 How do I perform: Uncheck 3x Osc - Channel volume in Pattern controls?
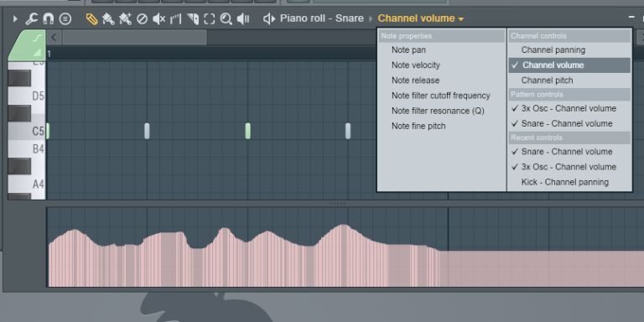click(569, 108)
